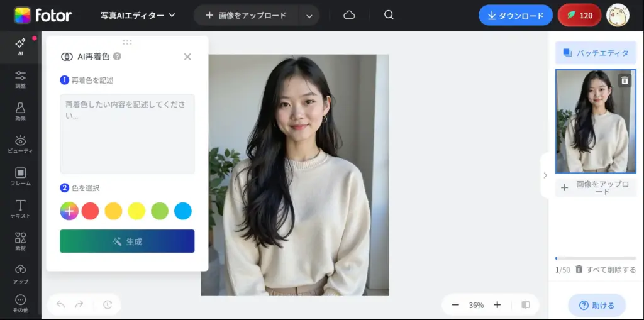Image resolution: width=644 pixels, height=320 pixels.
Task: Click 画像をアップロード in the top bar
Action: tap(247, 16)
